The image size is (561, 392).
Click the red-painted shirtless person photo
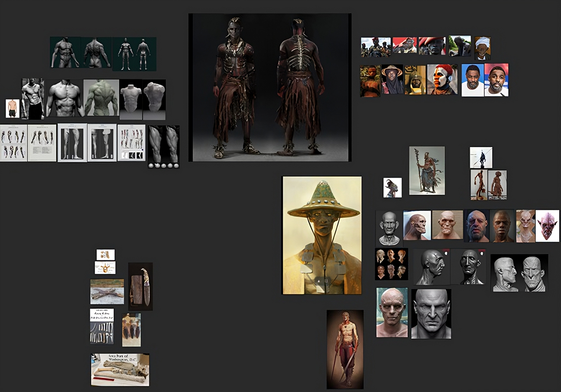click(x=370, y=81)
